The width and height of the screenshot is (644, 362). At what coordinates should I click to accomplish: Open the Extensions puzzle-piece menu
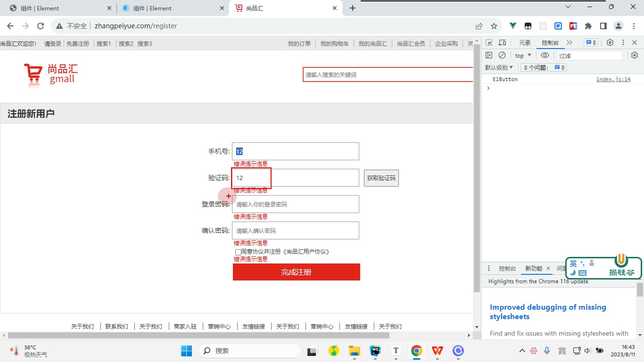[588, 26]
